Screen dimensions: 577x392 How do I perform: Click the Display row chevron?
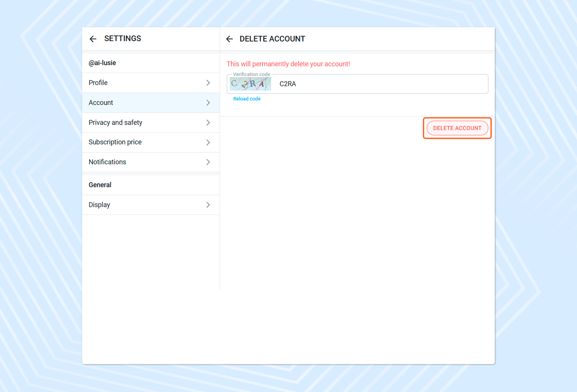tap(208, 205)
